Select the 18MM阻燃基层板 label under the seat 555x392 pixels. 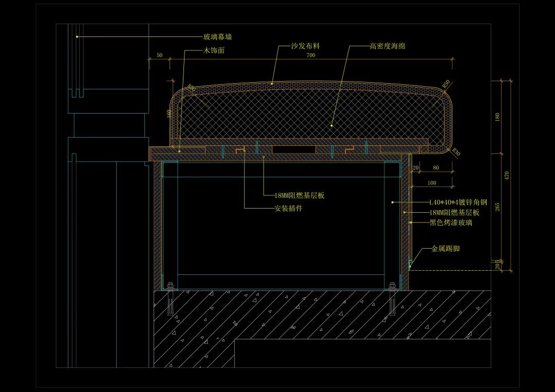(300, 195)
